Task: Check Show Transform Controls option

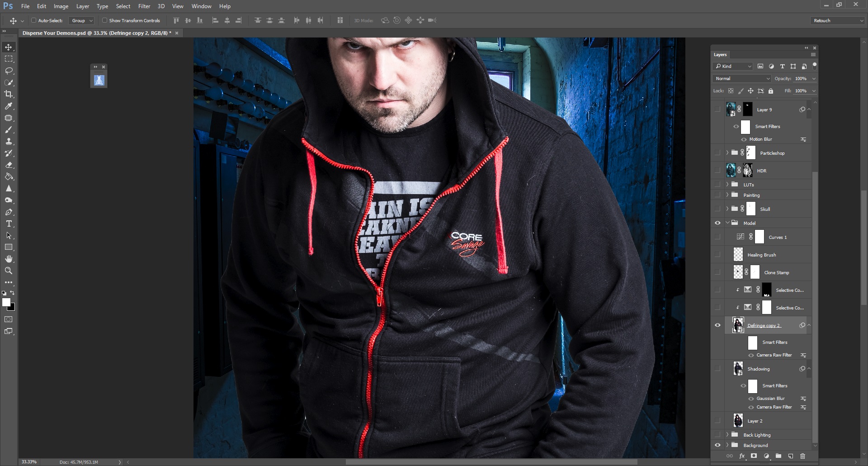Action: coord(104,20)
